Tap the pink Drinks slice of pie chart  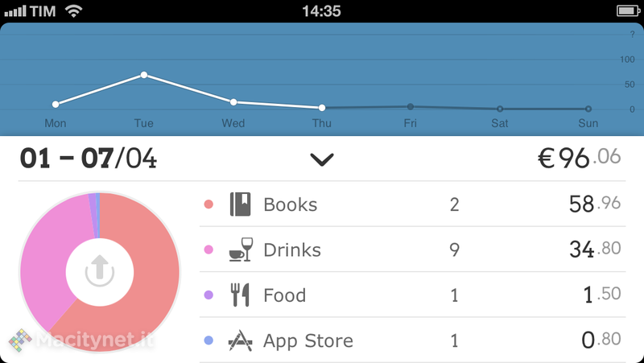pos(48,258)
